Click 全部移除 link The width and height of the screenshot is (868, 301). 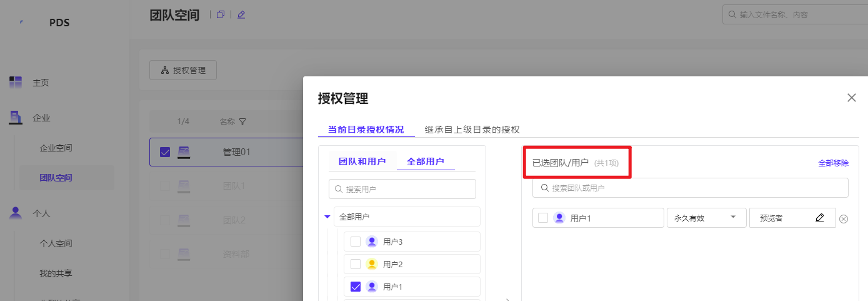[x=834, y=163]
